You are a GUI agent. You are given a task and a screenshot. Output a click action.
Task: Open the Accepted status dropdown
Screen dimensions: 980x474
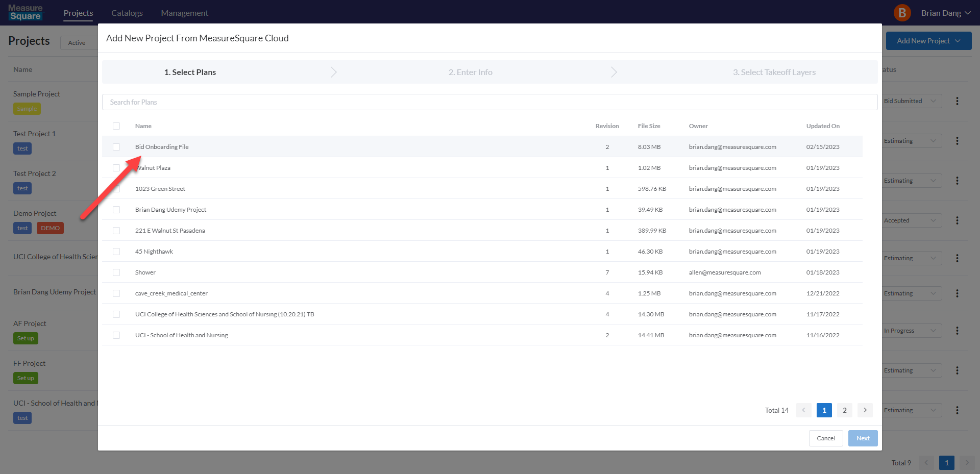tap(912, 220)
